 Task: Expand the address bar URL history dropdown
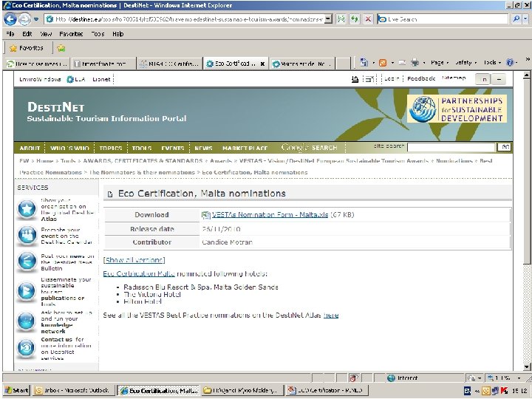[x=328, y=19]
